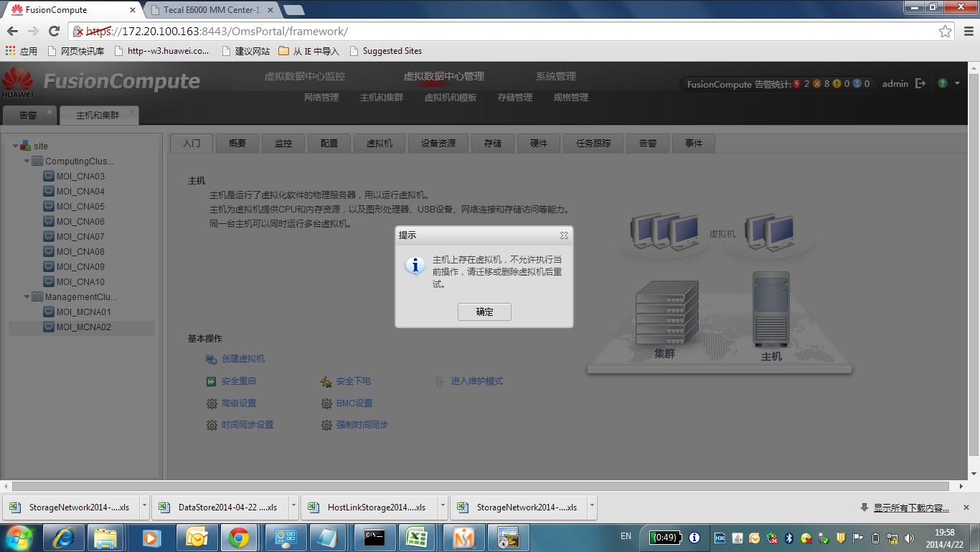The width and height of the screenshot is (980, 552).
Task: Open the 规格管理 submenu
Action: tap(571, 98)
